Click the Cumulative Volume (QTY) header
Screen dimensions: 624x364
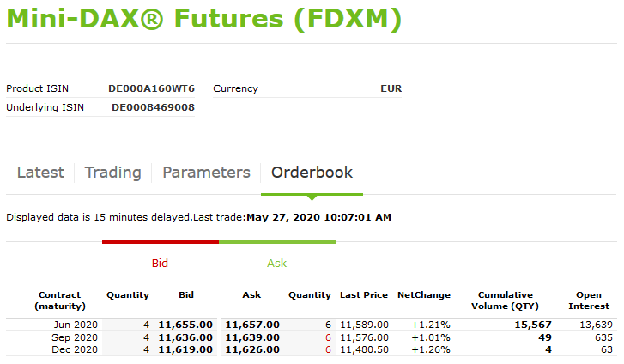coord(505,300)
